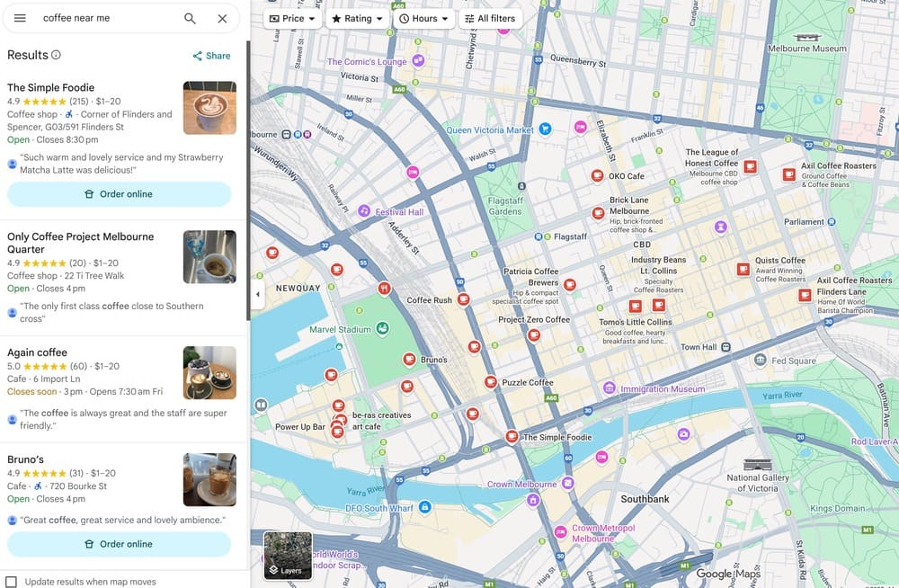Image resolution: width=899 pixels, height=588 pixels.
Task: Open the Rating filter dropdown
Action: point(356,17)
